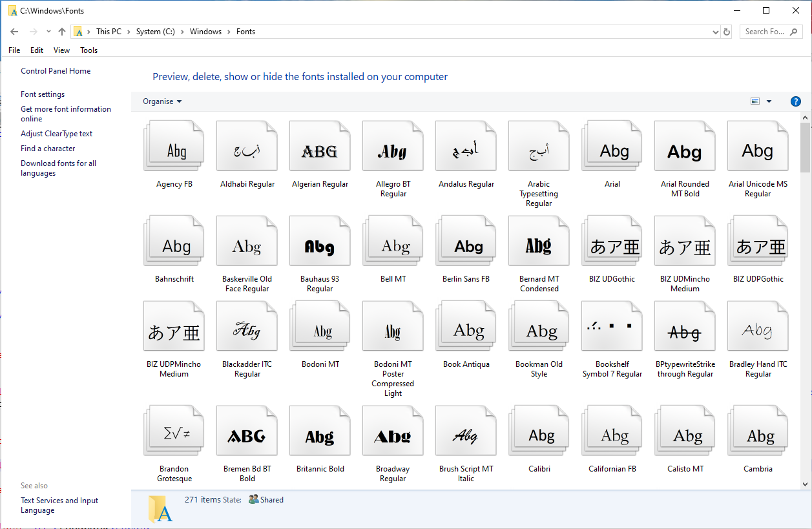
Task: Select the BIZ UDMincho Medium font icon
Action: pyautogui.click(x=685, y=242)
